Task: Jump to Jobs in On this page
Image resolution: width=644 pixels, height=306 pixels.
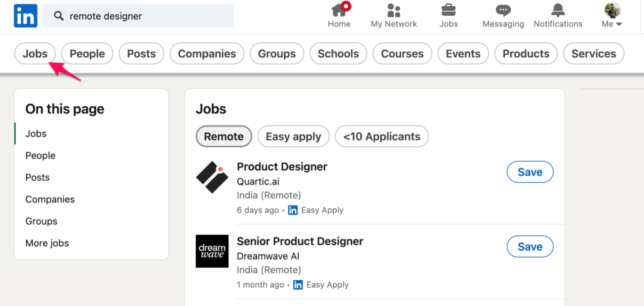Action: pos(36,133)
